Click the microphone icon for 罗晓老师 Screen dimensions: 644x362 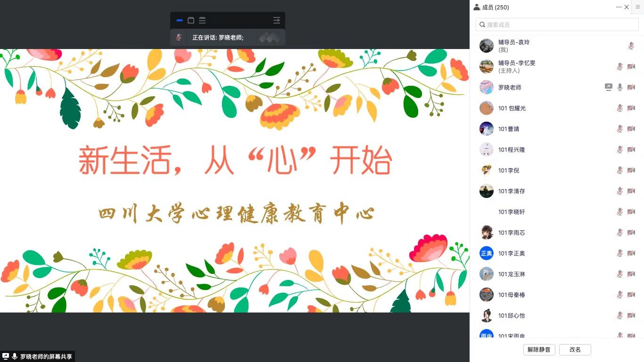coord(620,87)
